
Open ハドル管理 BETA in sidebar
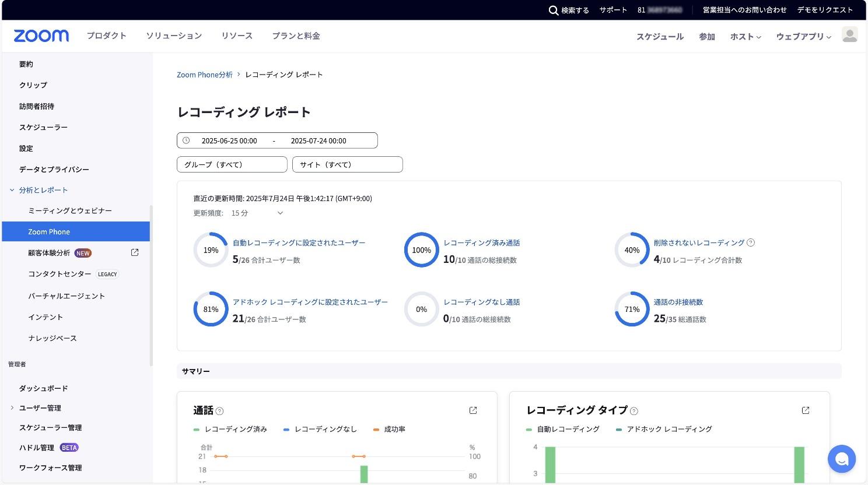[x=48, y=448]
